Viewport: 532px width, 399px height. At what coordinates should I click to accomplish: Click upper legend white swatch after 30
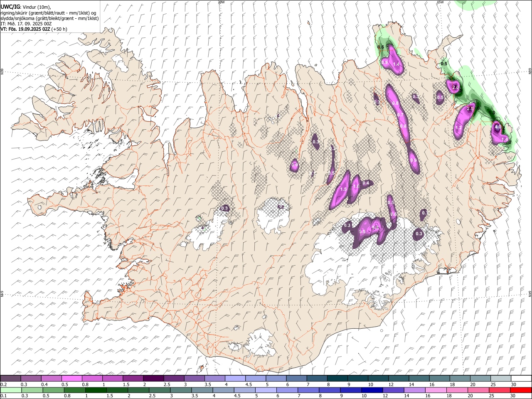coord(522,378)
